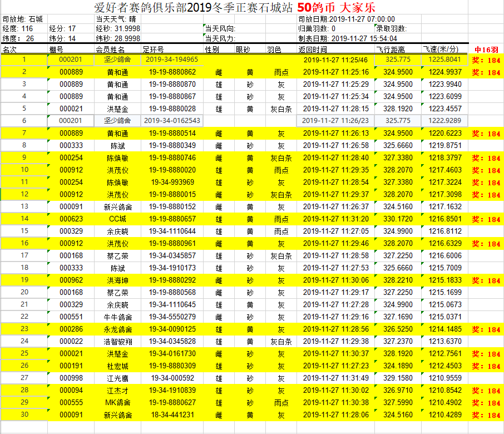
Task: Click shed number 000998
Action: pos(71,378)
